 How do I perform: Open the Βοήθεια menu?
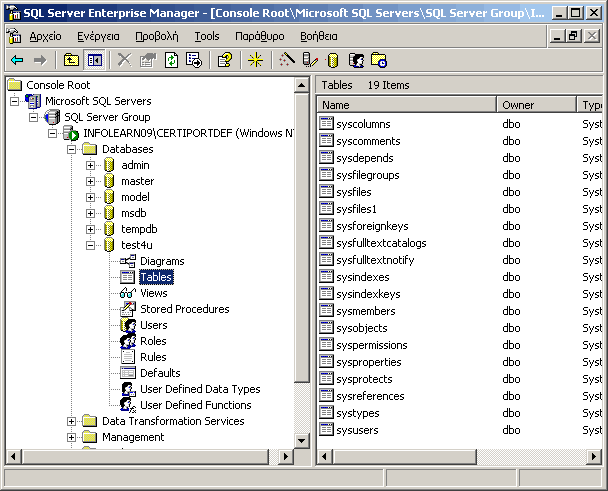pos(319,36)
